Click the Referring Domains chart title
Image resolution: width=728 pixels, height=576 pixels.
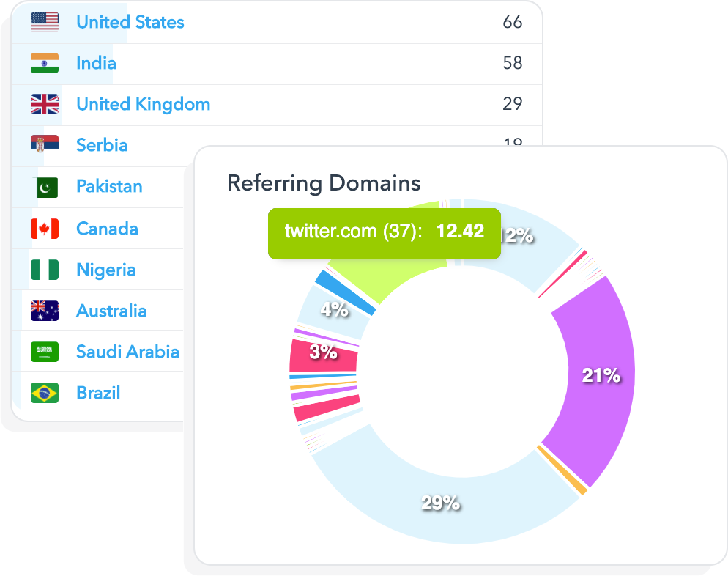(324, 182)
